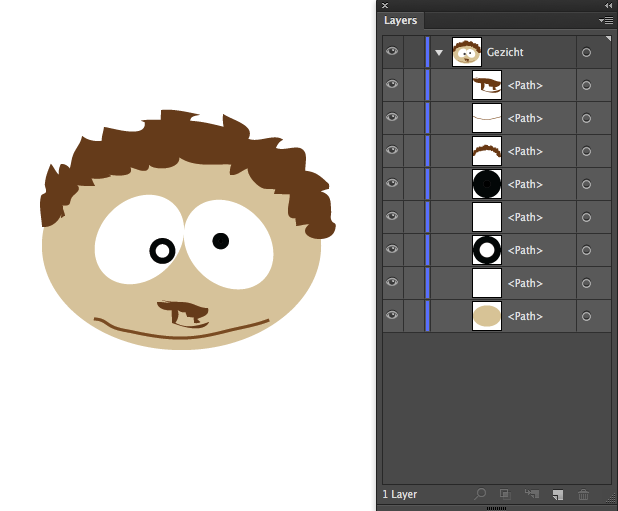Viewport: 618px width, 511px height.
Task: Click target circle of the goatee path
Action: [x=586, y=85]
